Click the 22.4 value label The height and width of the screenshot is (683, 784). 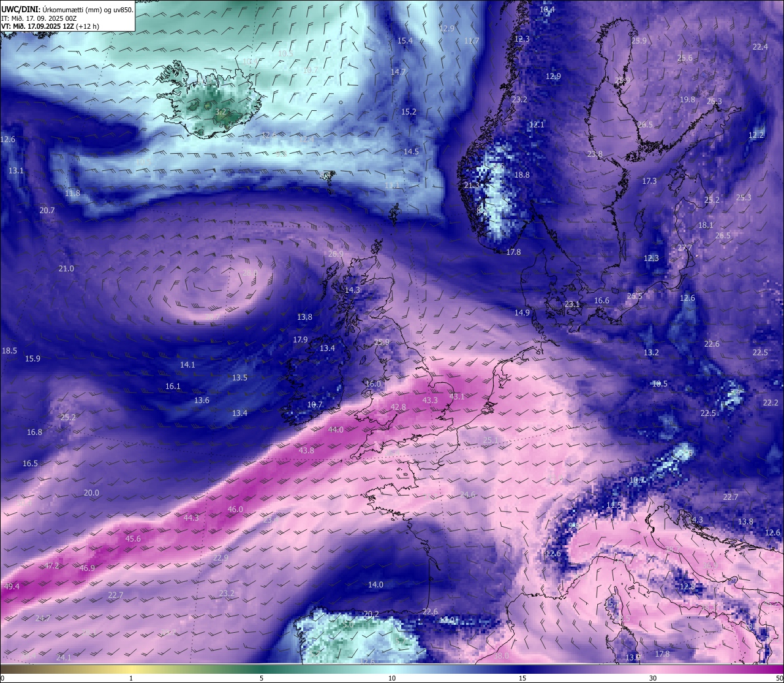pyautogui.click(x=760, y=47)
